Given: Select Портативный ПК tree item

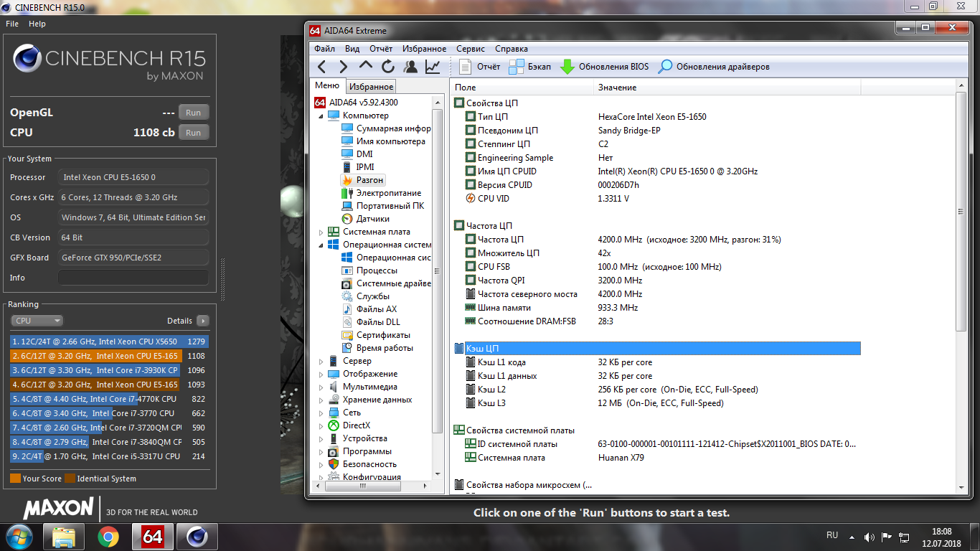Looking at the screenshot, I should coord(382,206).
